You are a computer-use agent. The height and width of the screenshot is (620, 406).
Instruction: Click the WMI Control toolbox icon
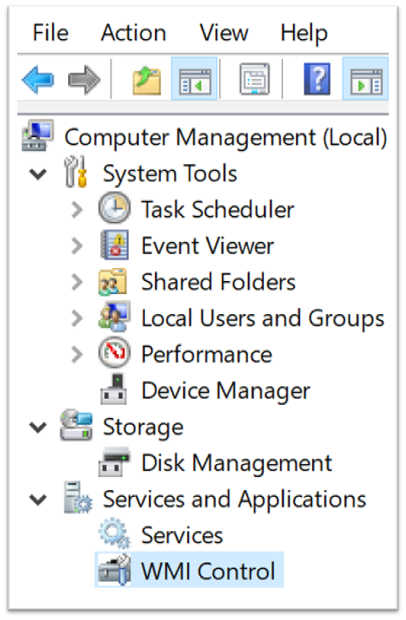[x=114, y=570]
